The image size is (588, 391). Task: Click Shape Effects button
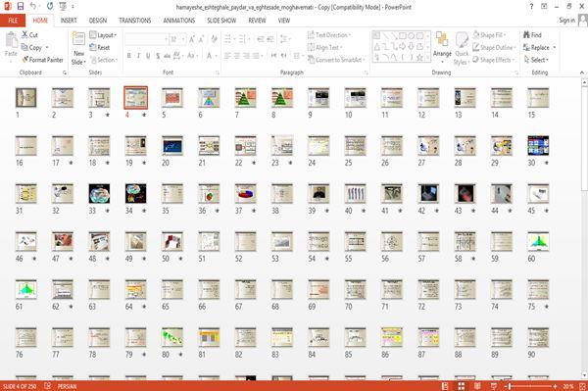tap(493, 60)
